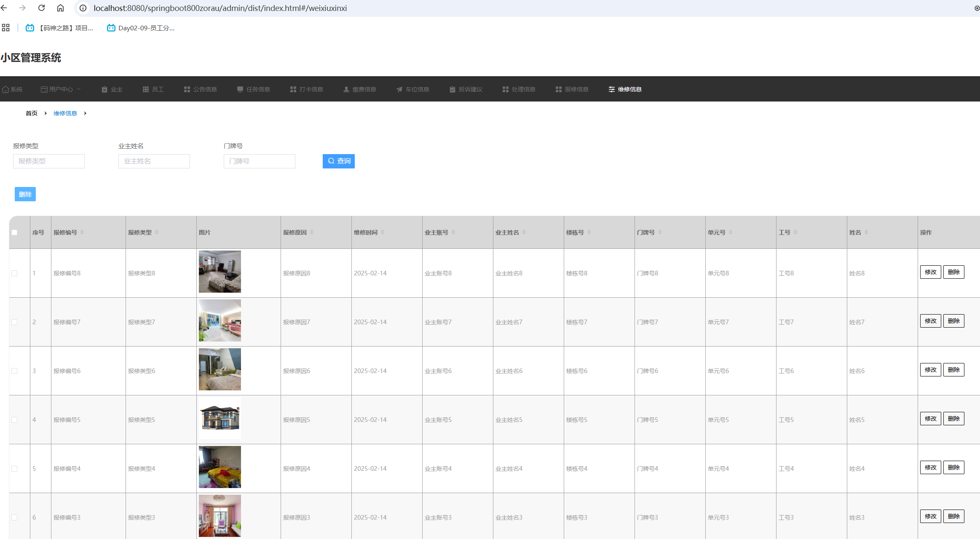The width and height of the screenshot is (980, 539).
Task: Click 修改 for the 报修编号7 row
Action: point(930,321)
